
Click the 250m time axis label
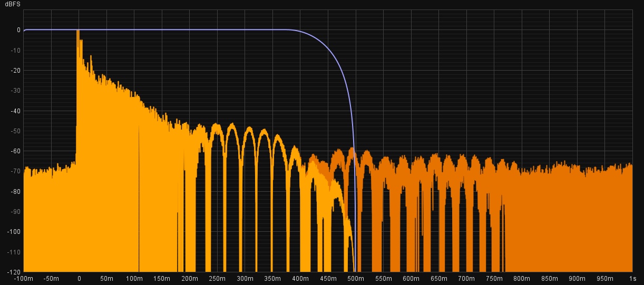217,279
